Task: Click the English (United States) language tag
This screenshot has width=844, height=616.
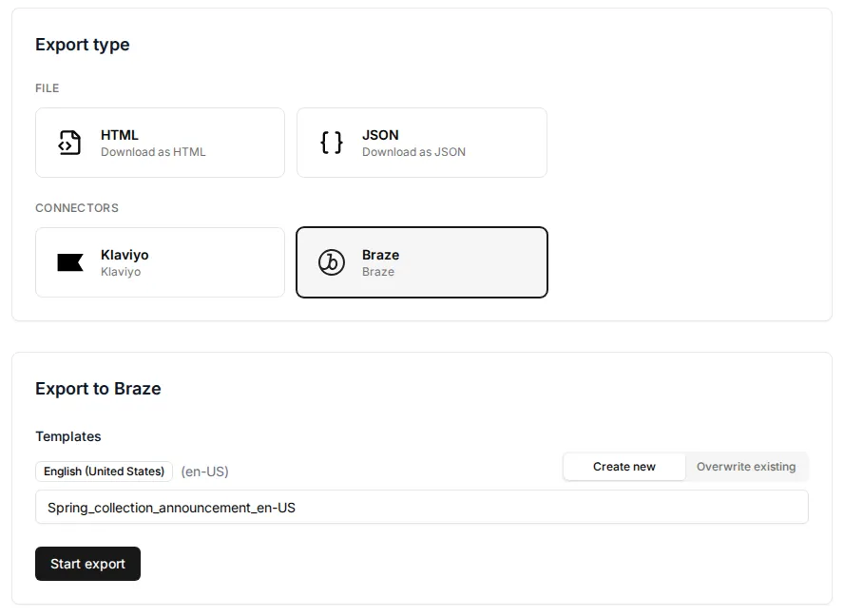Action: click(104, 472)
